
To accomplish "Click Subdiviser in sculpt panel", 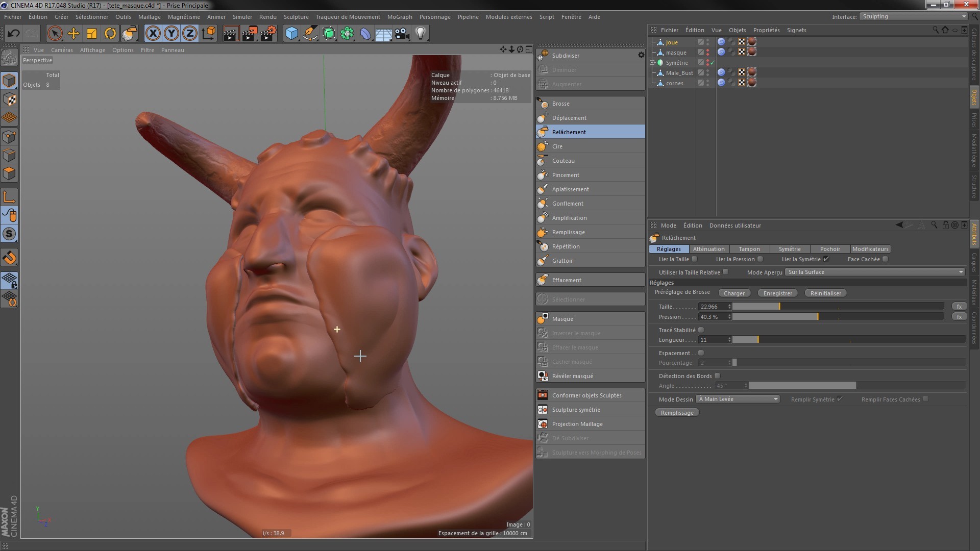I will pos(586,56).
